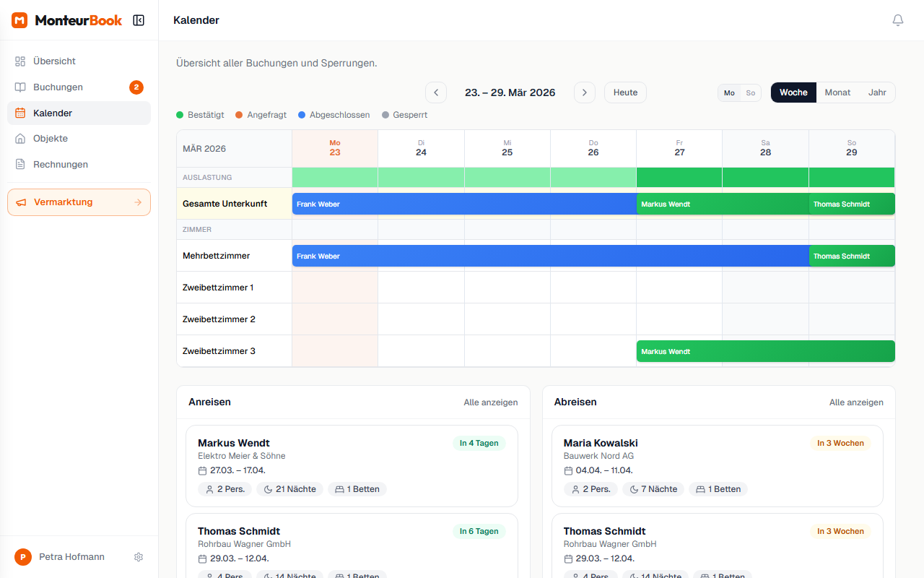Show all arrivals via Alle anzeigen
The image size is (924, 578).
click(x=490, y=402)
